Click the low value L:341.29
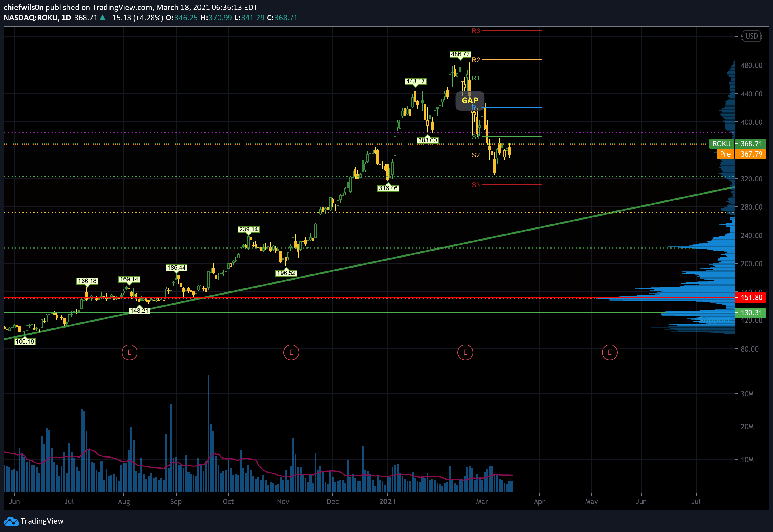 [x=249, y=18]
